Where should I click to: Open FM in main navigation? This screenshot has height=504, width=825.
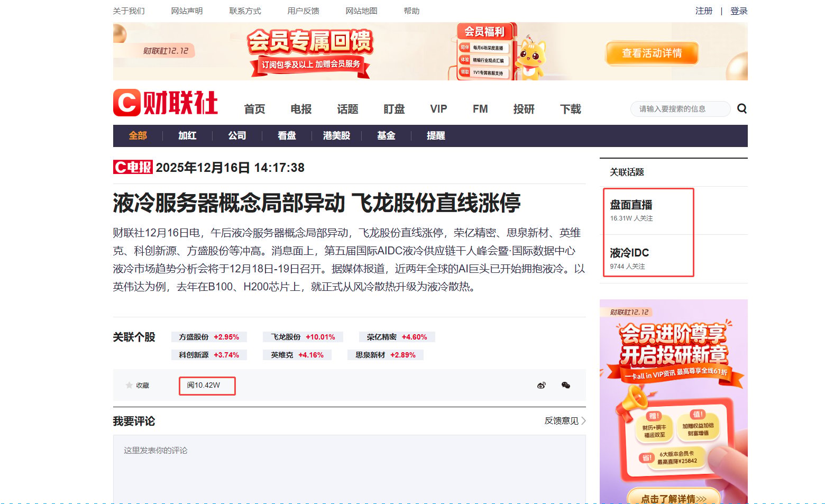(x=480, y=109)
